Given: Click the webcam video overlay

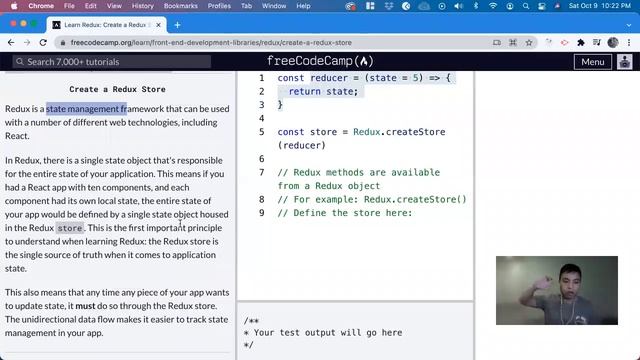Looking at the screenshot, I should tap(557, 290).
